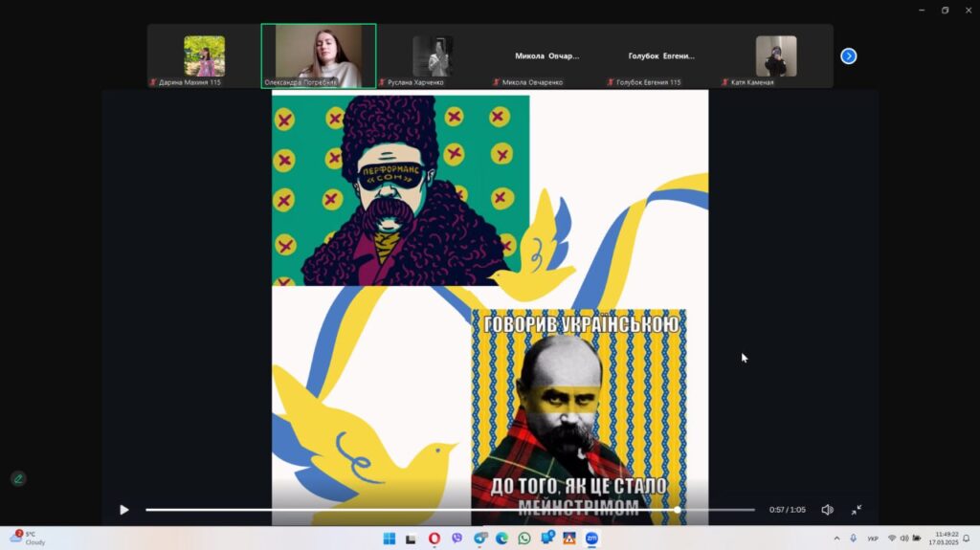Click the microphone icon in system tray
The image size is (980, 550).
tap(853, 539)
